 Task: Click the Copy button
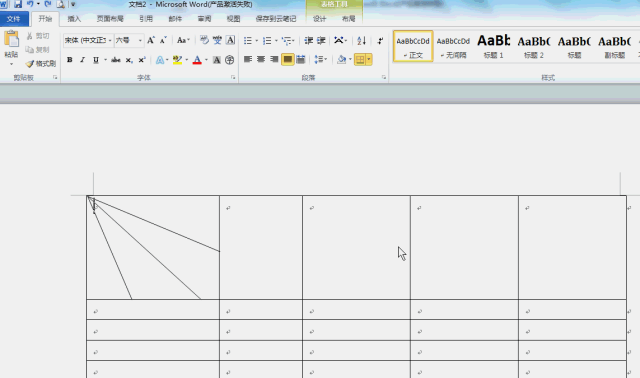pyautogui.click(x=38, y=49)
